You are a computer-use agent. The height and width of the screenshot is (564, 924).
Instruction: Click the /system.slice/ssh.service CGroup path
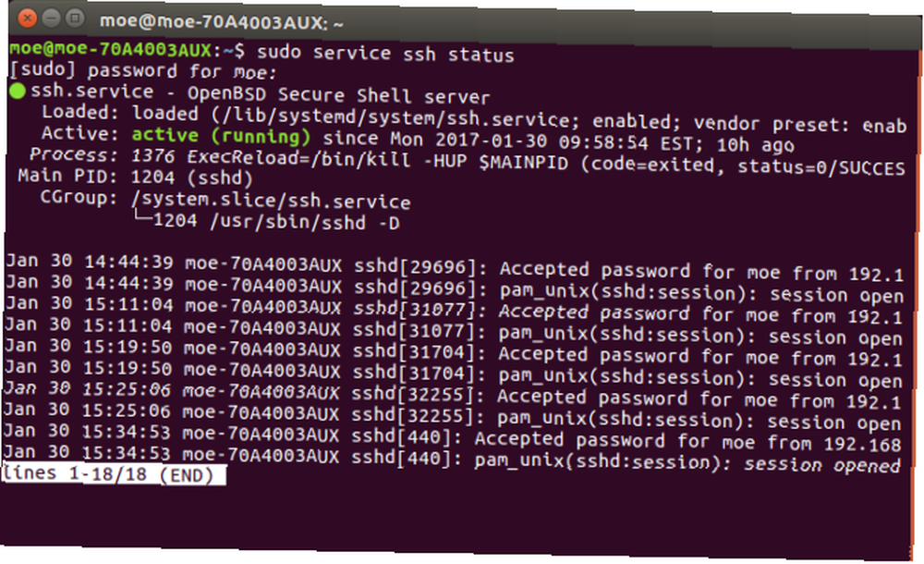(271, 200)
